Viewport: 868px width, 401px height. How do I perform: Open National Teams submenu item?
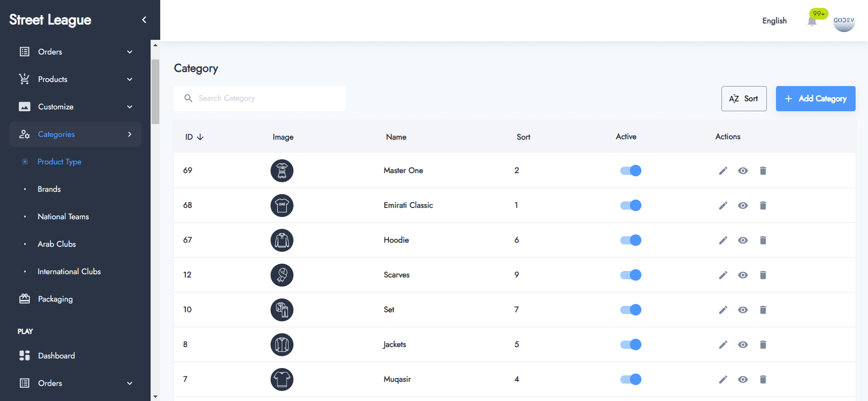pyautogui.click(x=63, y=217)
